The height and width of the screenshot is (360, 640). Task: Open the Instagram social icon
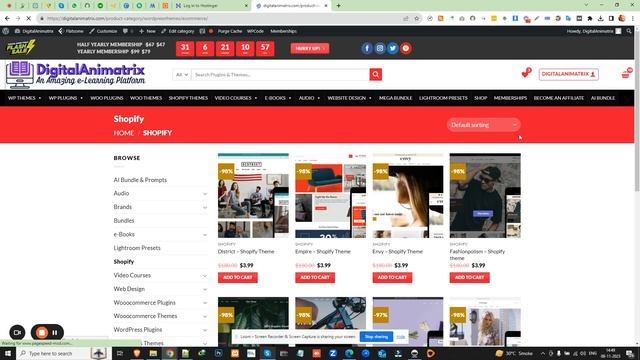click(x=380, y=48)
